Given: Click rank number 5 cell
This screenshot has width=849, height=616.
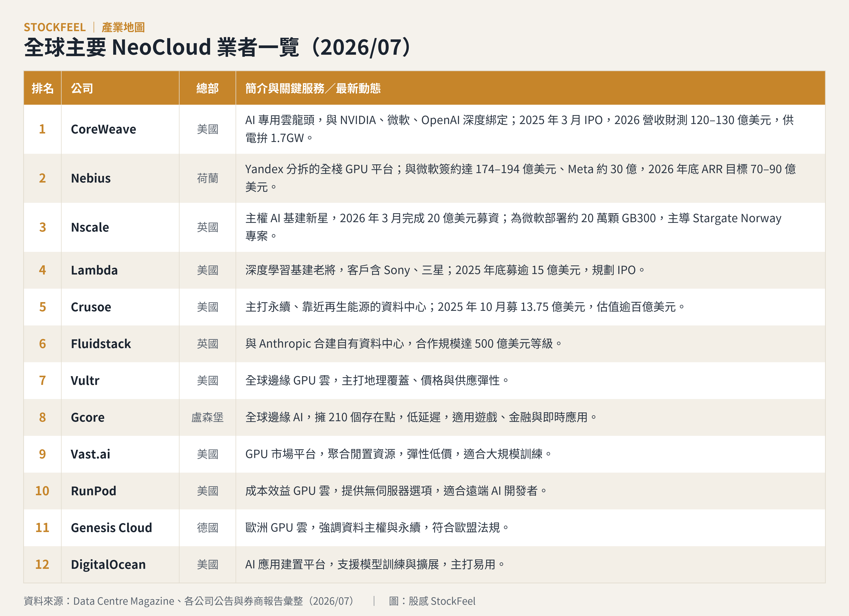Looking at the screenshot, I should [x=42, y=307].
